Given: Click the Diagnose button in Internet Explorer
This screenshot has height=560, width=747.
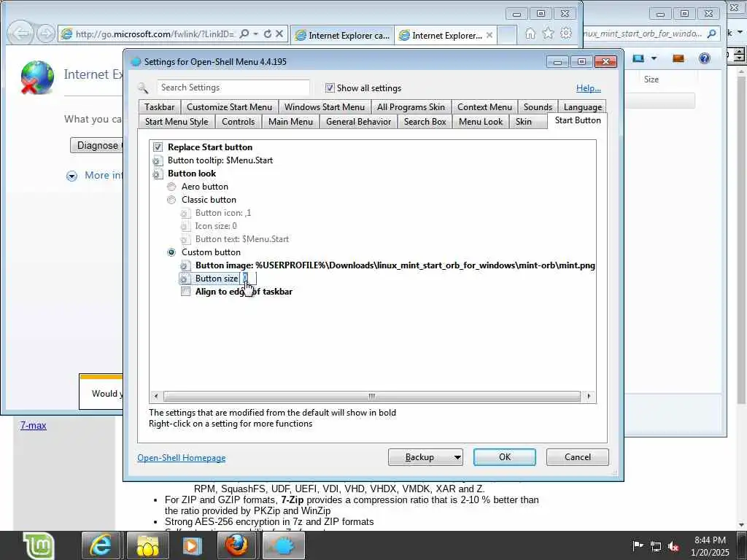Looking at the screenshot, I should point(97,146).
